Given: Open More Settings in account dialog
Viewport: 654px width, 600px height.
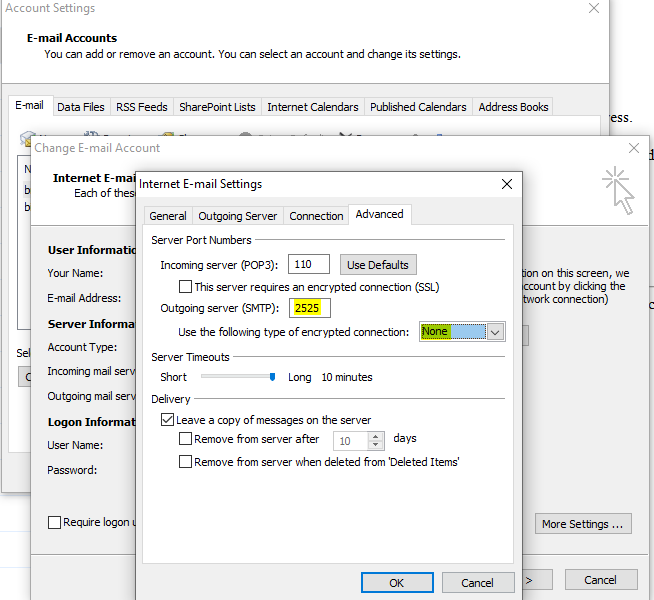Looking at the screenshot, I should coord(585,524).
